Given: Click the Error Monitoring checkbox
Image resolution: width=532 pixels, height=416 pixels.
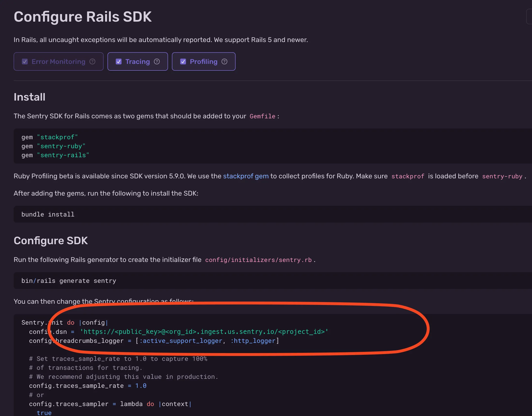Looking at the screenshot, I should click(x=25, y=62).
